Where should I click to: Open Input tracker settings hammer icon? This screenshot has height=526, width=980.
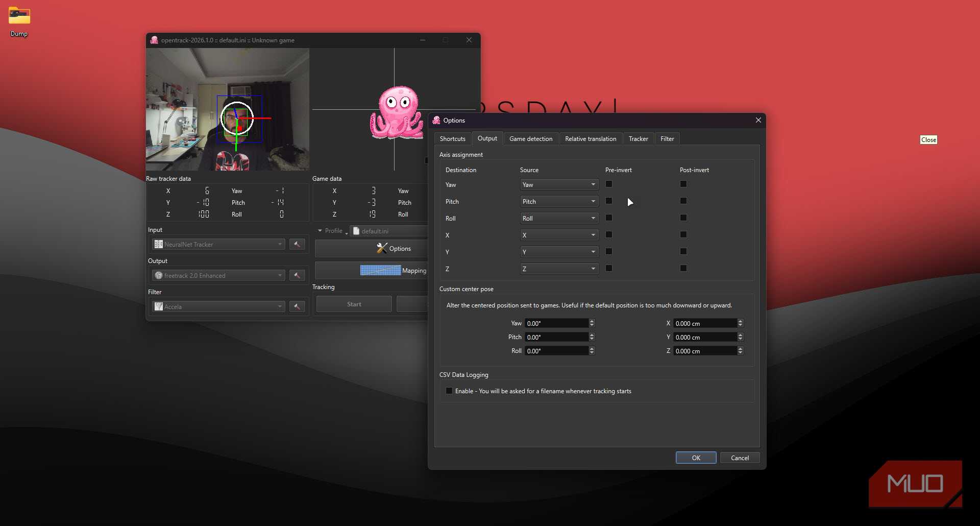point(297,244)
